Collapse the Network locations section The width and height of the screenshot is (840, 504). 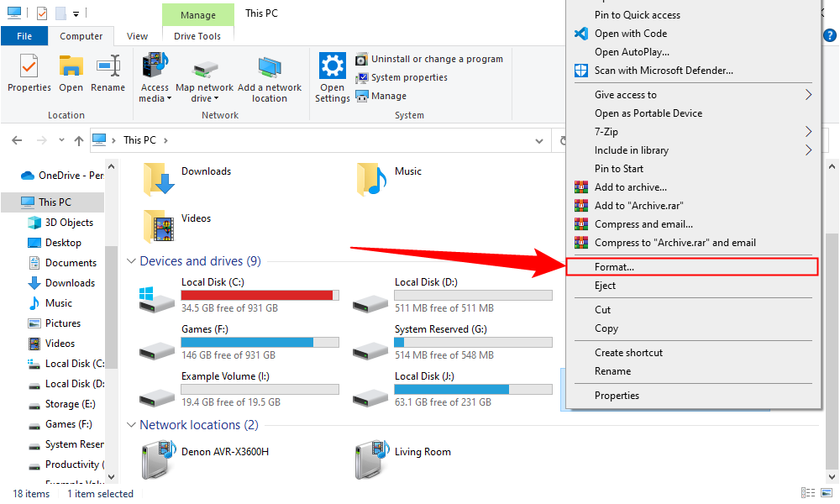point(132,425)
